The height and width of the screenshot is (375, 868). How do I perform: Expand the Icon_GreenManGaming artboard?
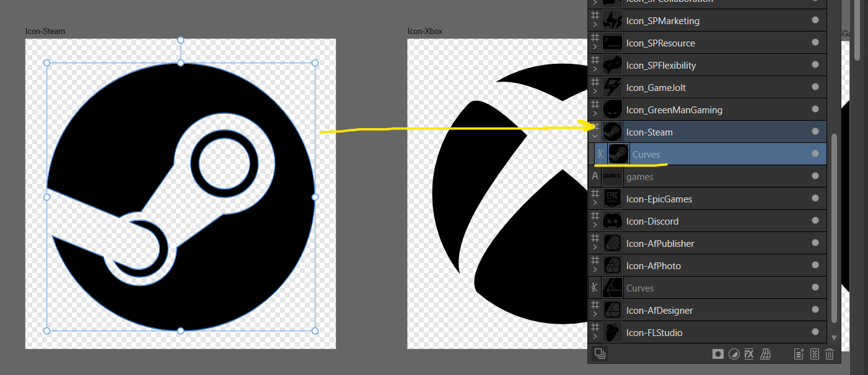point(595,114)
